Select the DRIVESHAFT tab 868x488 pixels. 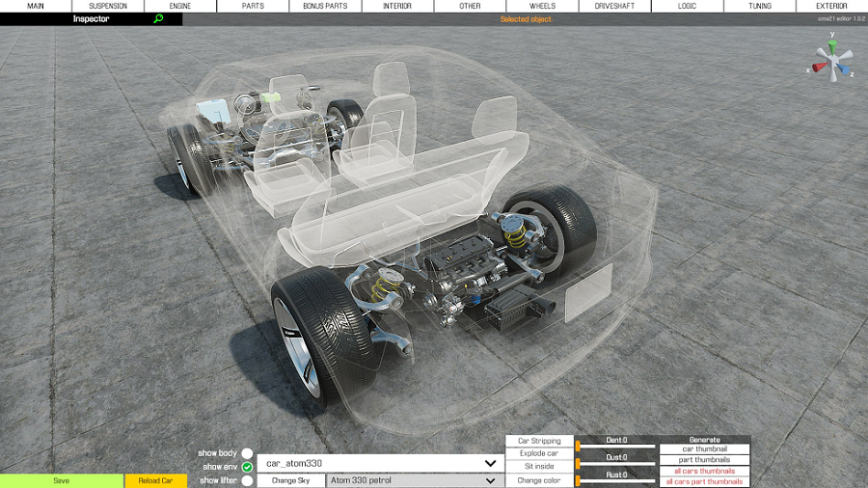615,6
